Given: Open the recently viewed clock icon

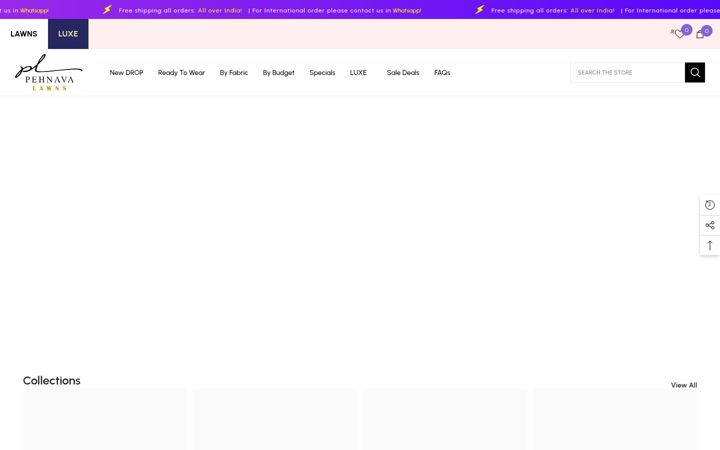Looking at the screenshot, I should pyautogui.click(x=709, y=205).
